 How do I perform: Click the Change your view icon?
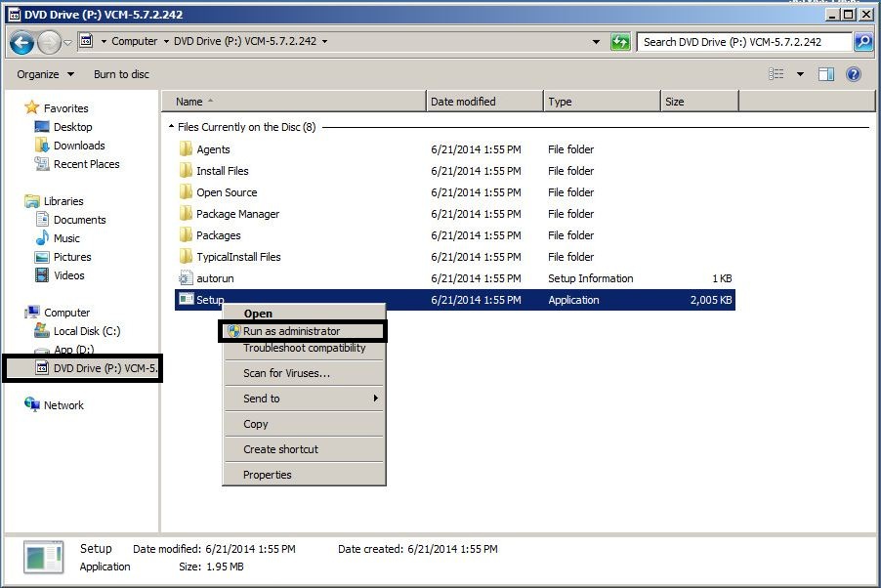click(776, 74)
